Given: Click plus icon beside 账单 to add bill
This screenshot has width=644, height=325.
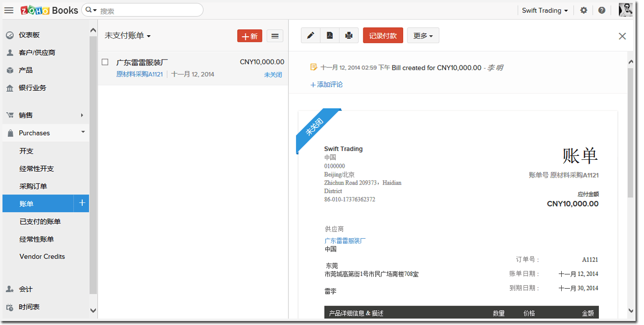Looking at the screenshot, I should (x=82, y=203).
